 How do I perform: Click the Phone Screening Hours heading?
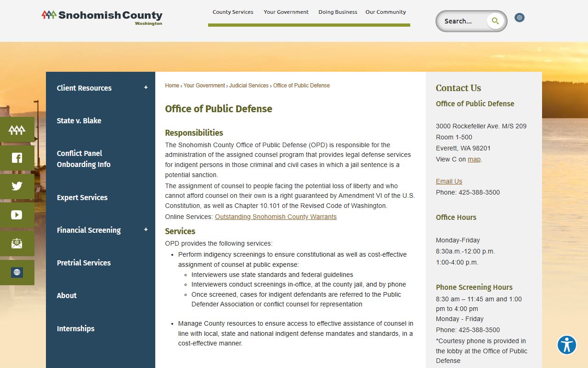[474, 287]
